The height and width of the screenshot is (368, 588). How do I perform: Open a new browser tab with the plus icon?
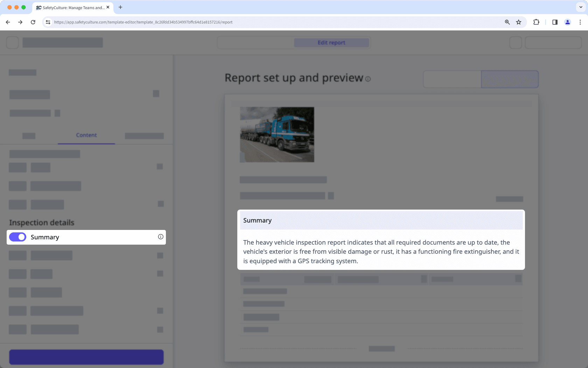tap(120, 7)
